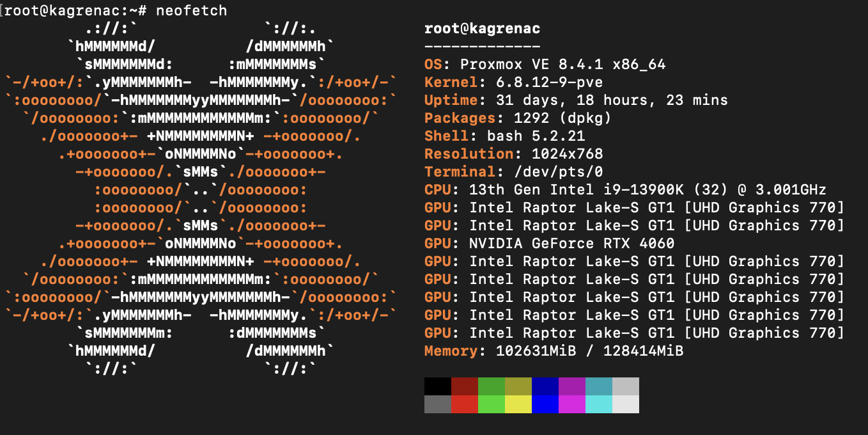Click the dark gray palette block
The image size is (868, 435).
click(x=438, y=404)
